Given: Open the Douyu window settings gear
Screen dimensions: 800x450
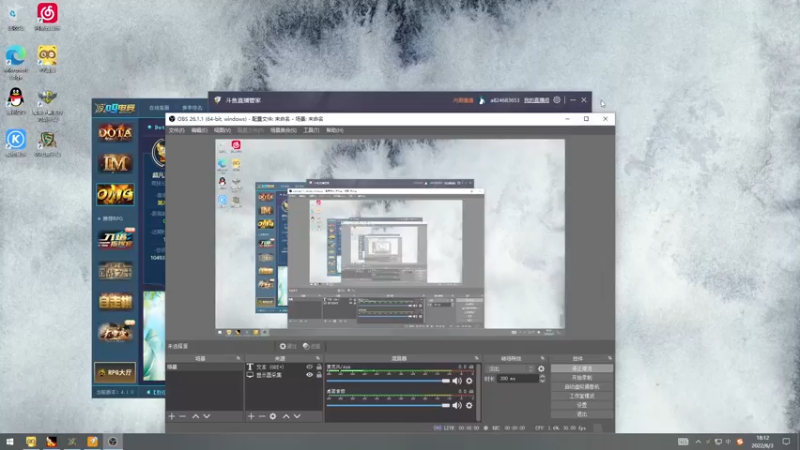Looking at the screenshot, I should (557, 100).
